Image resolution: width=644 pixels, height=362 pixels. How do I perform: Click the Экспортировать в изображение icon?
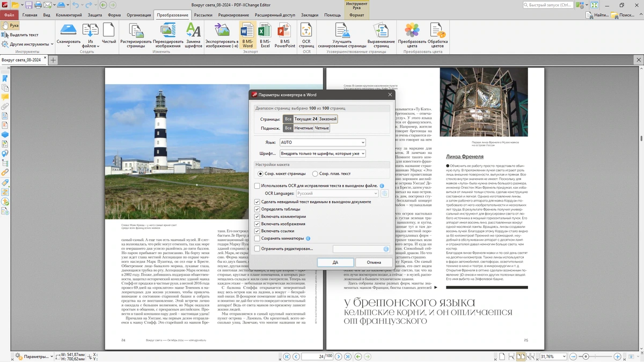[x=222, y=29]
